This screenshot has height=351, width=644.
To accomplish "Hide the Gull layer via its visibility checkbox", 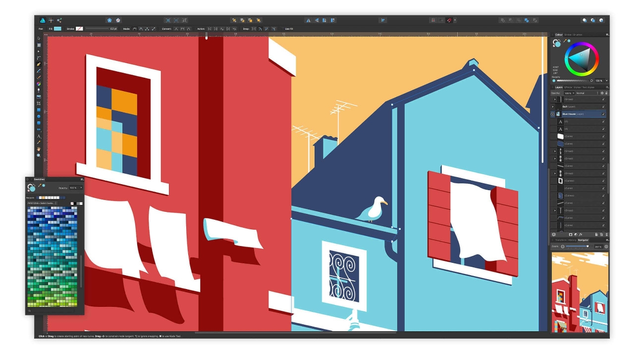I will [603, 106].
